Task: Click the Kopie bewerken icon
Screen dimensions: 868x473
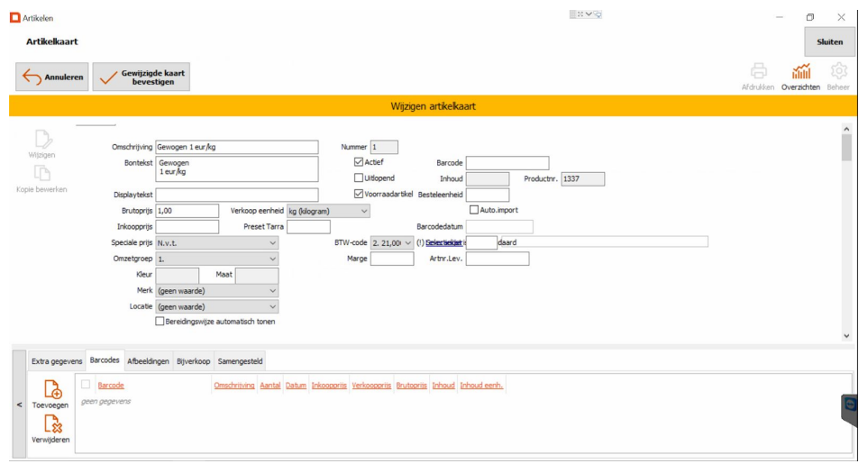Action: click(x=42, y=174)
